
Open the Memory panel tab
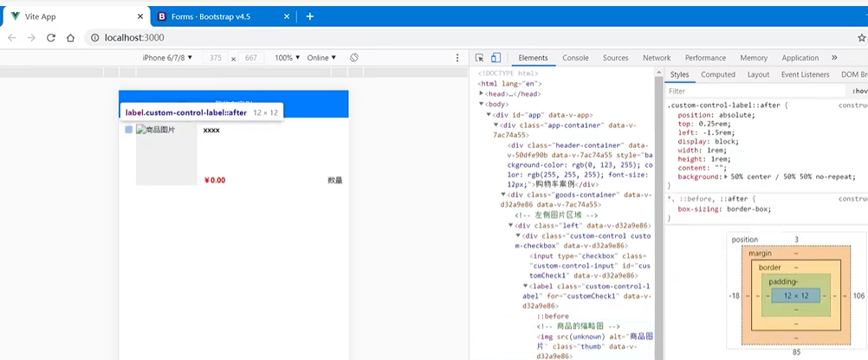[754, 57]
